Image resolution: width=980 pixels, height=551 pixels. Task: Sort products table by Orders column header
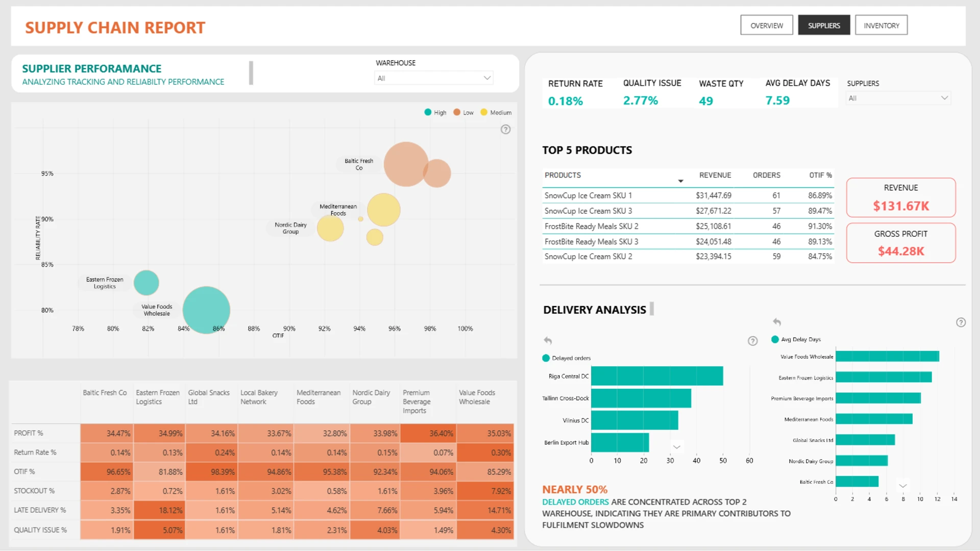pyautogui.click(x=766, y=175)
